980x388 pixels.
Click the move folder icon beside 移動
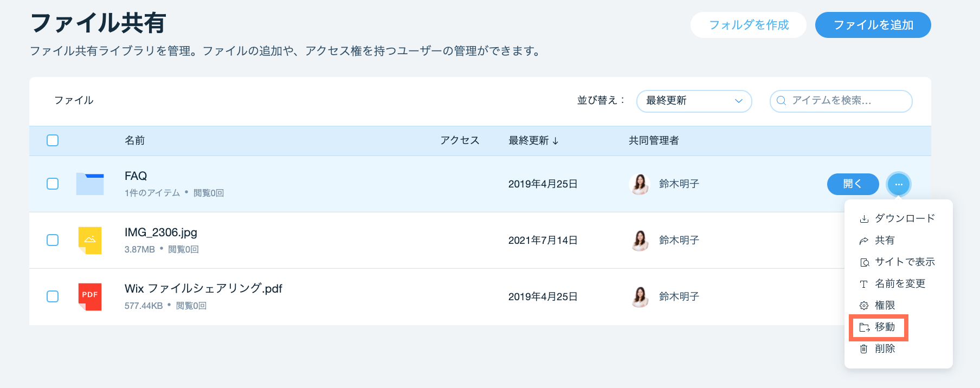point(865,327)
